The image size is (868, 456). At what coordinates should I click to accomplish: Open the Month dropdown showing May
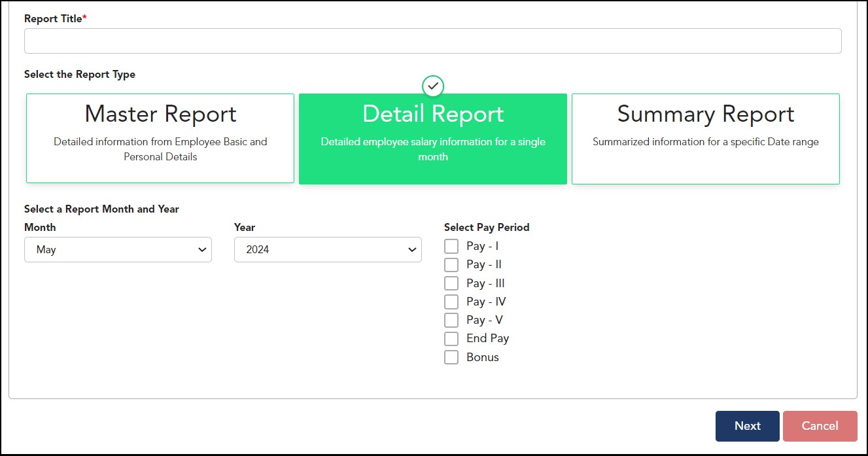pos(118,250)
